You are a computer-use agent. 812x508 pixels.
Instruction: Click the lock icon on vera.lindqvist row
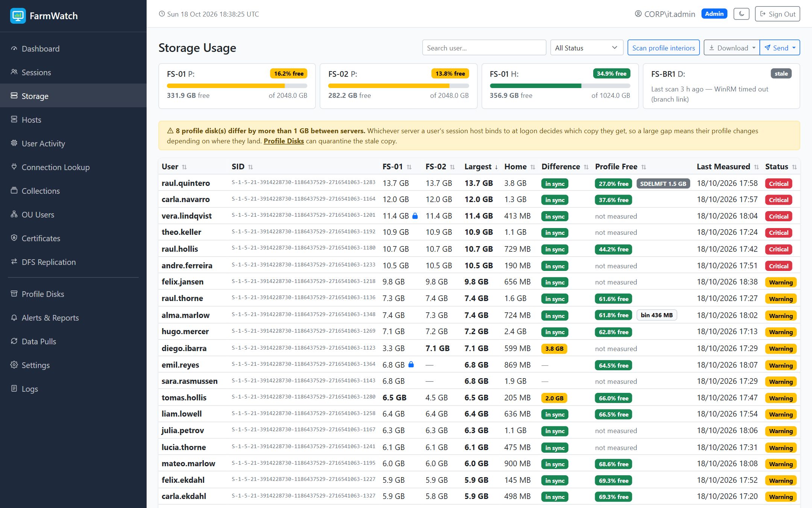tap(415, 216)
